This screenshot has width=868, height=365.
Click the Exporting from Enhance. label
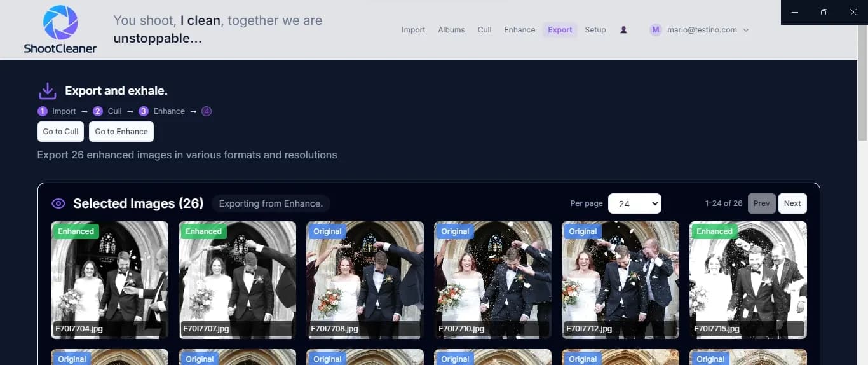[x=271, y=203]
